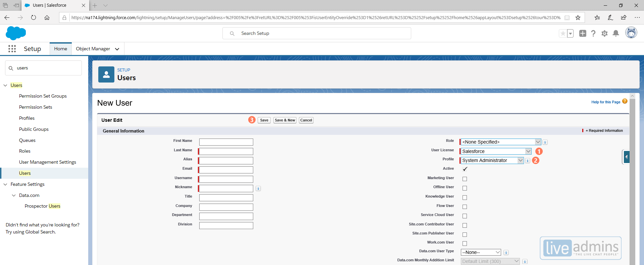Refresh the page with reload icon
This screenshot has height=265, width=644.
pyautogui.click(x=34, y=17)
